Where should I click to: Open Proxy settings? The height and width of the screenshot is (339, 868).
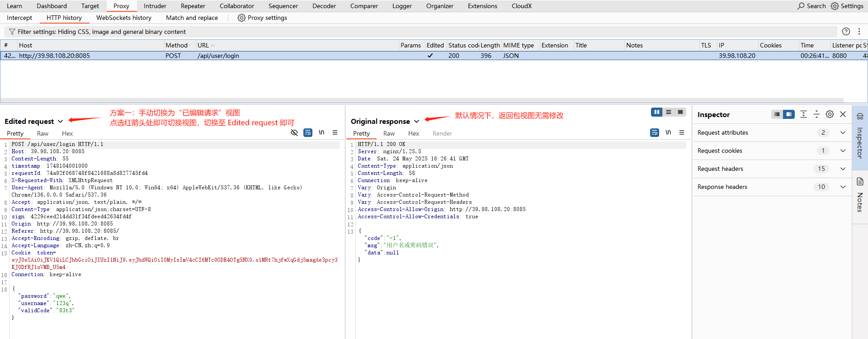(x=262, y=18)
